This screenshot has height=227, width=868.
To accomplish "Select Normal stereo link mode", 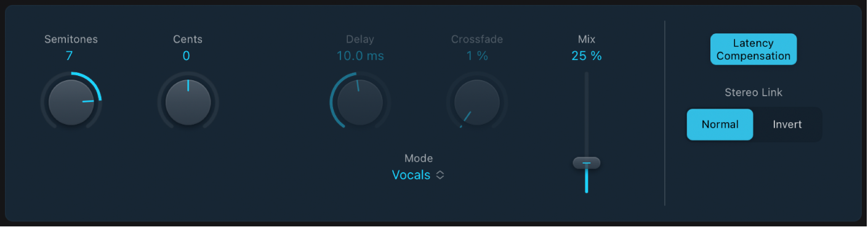I will (720, 125).
